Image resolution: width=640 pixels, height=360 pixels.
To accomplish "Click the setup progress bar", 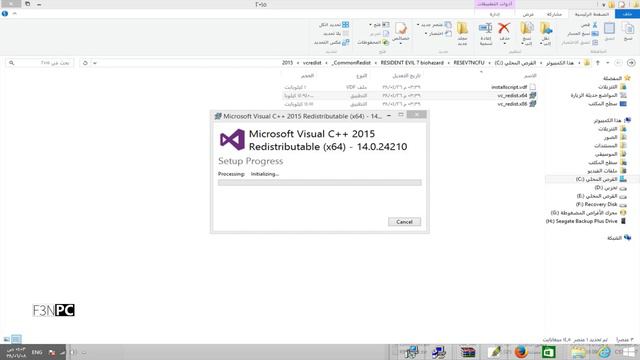I will click(320, 182).
